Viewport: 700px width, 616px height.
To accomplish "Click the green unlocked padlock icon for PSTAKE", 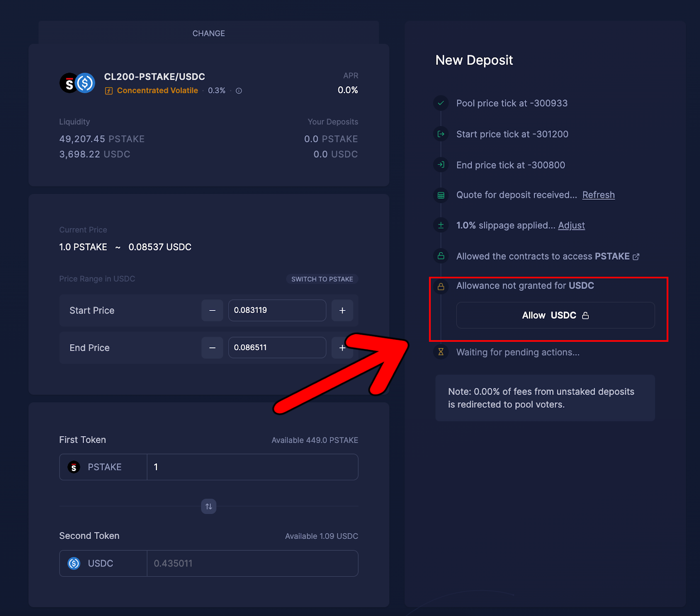I will pos(441,256).
